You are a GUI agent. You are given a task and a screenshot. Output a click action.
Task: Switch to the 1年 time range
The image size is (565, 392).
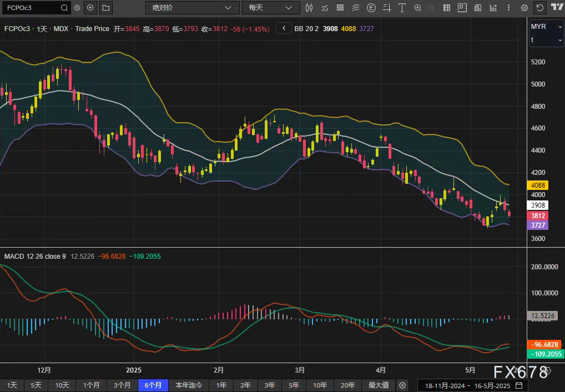[x=221, y=385]
